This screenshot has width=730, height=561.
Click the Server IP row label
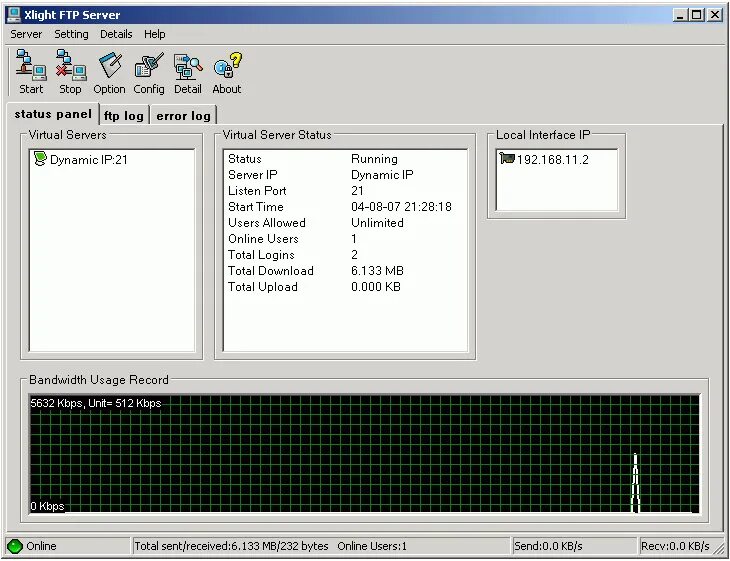point(252,175)
